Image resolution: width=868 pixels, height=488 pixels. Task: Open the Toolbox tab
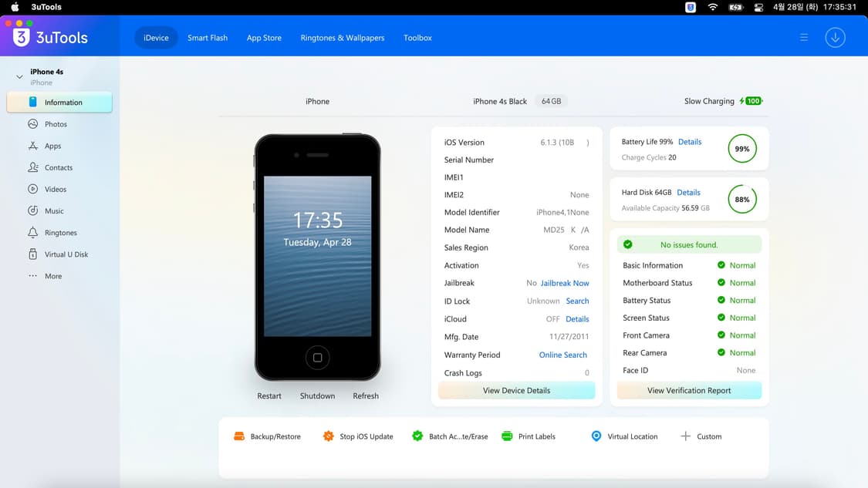417,38
